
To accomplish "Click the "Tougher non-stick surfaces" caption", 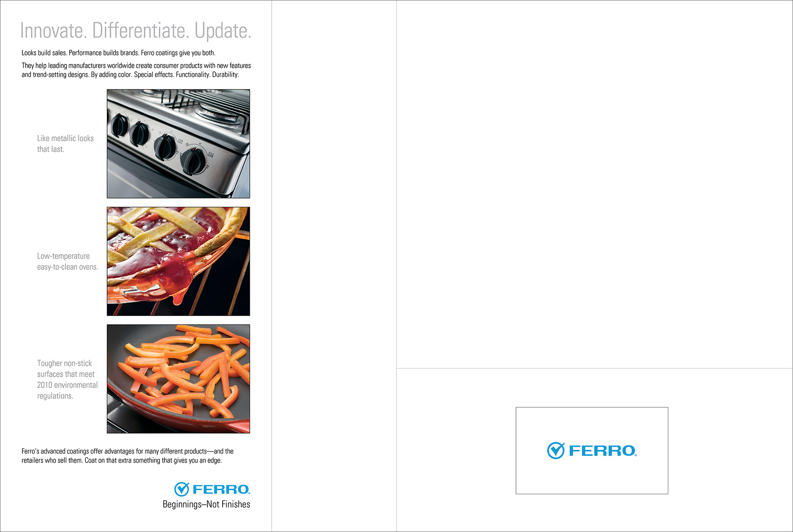I will [67, 379].
